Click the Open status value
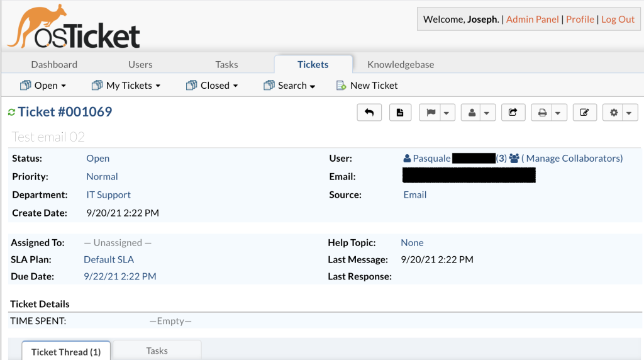 (x=97, y=158)
